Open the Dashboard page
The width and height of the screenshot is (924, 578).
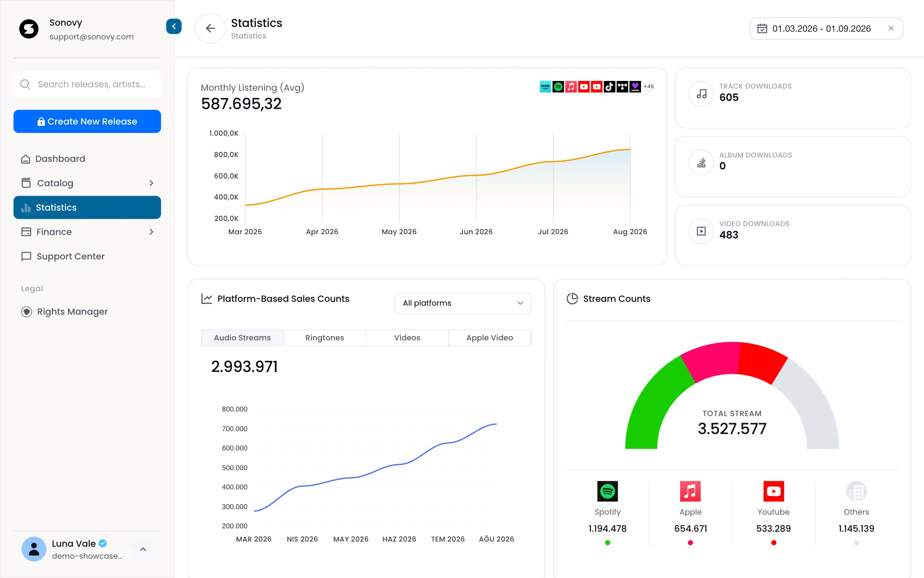click(87, 159)
